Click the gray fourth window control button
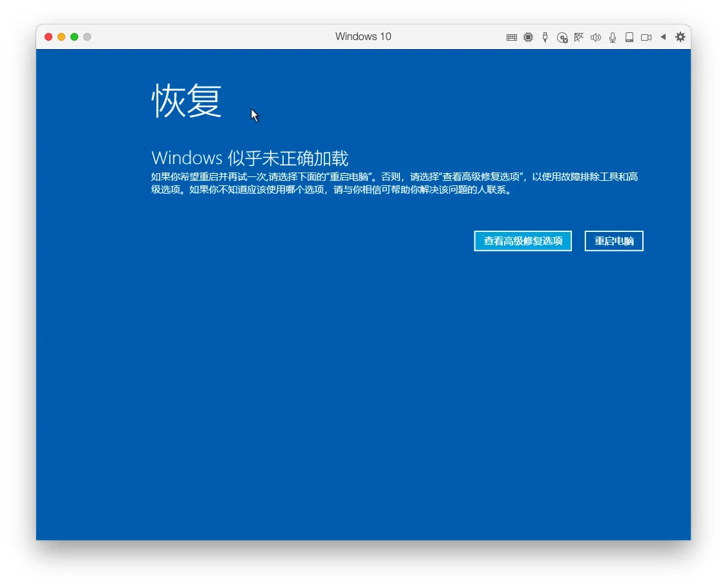Image resolution: width=727 pixels, height=588 pixels. click(87, 37)
